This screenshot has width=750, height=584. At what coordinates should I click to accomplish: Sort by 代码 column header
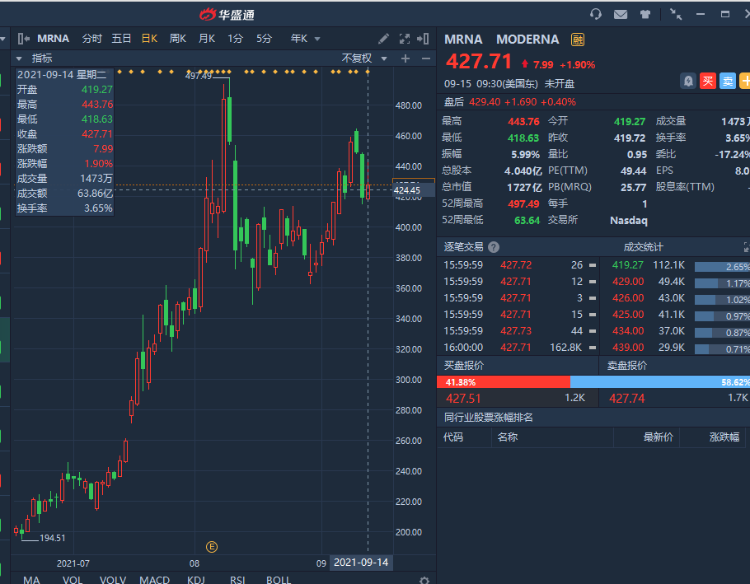(453, 437)
